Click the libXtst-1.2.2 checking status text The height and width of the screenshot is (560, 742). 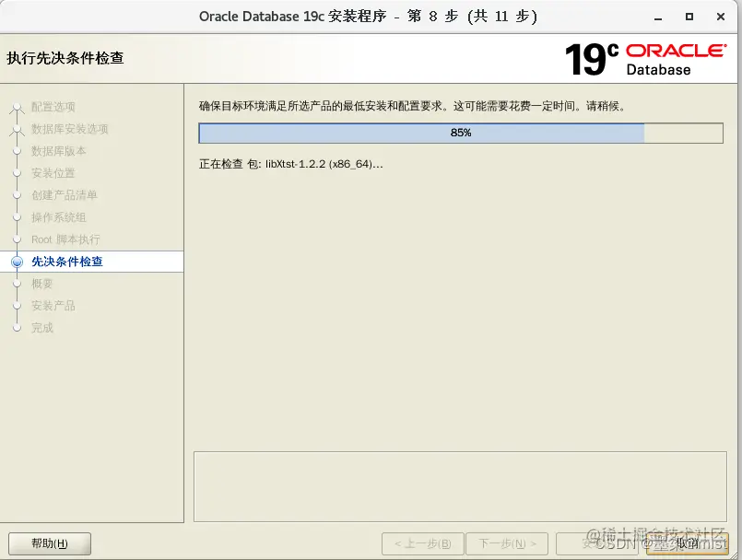coord(291,164)
